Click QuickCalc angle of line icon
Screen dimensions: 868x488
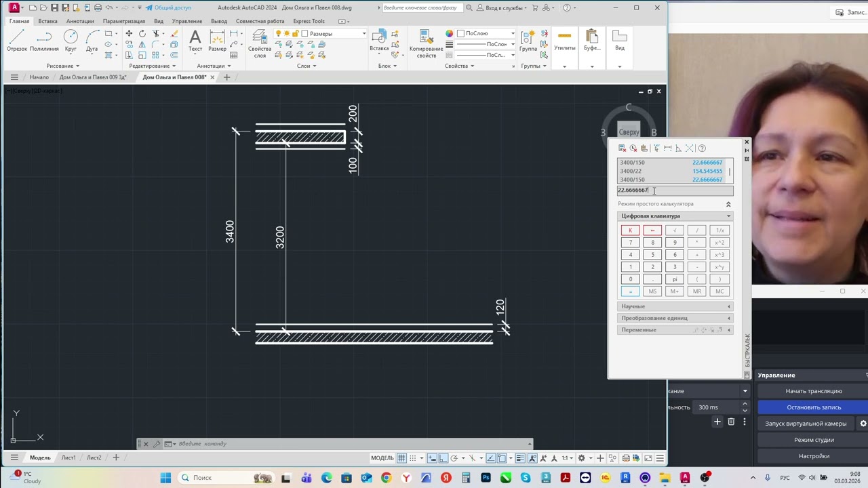tap(678, 148)
